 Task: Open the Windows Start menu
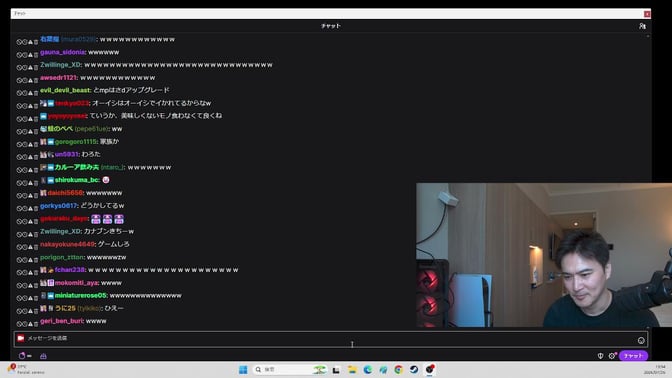tap(243, 369)
